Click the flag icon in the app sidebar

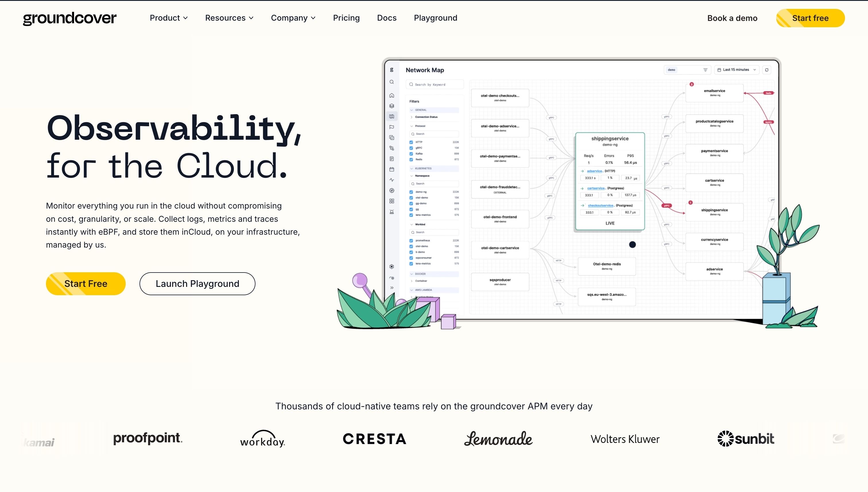pyautogui.click(x=392, y=127)
